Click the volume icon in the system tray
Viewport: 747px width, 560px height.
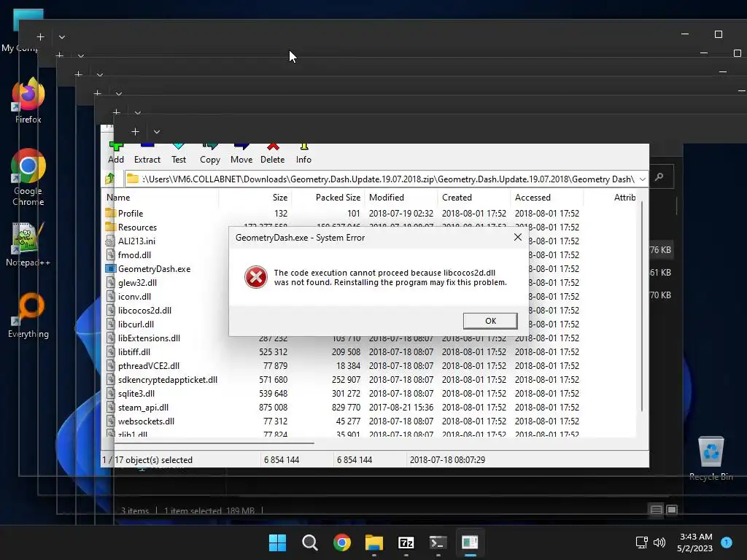pyautogui.click(x=659, y=542)
